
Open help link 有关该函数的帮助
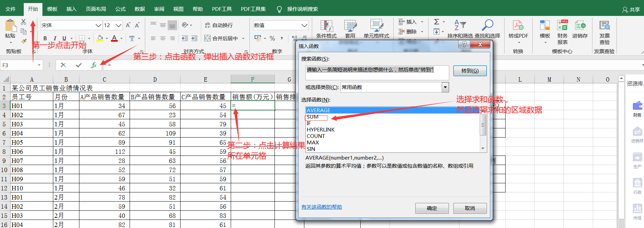click(322, 207)
